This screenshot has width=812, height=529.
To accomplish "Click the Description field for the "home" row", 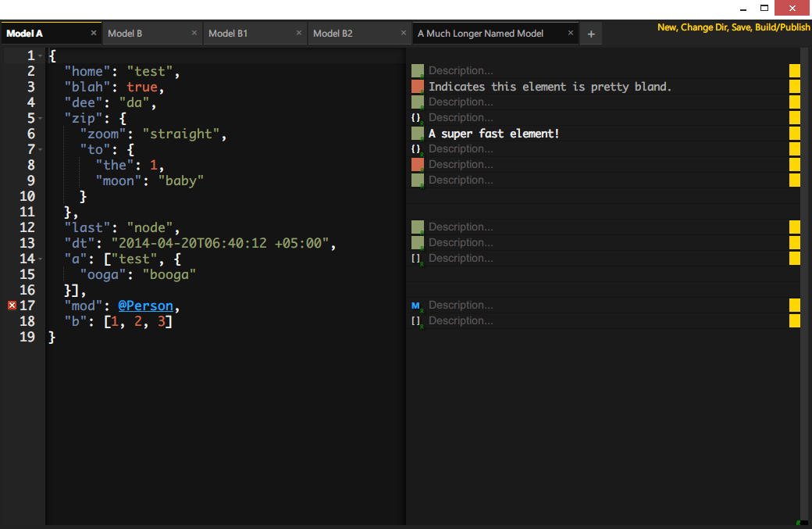I will (x=607, y=70).
